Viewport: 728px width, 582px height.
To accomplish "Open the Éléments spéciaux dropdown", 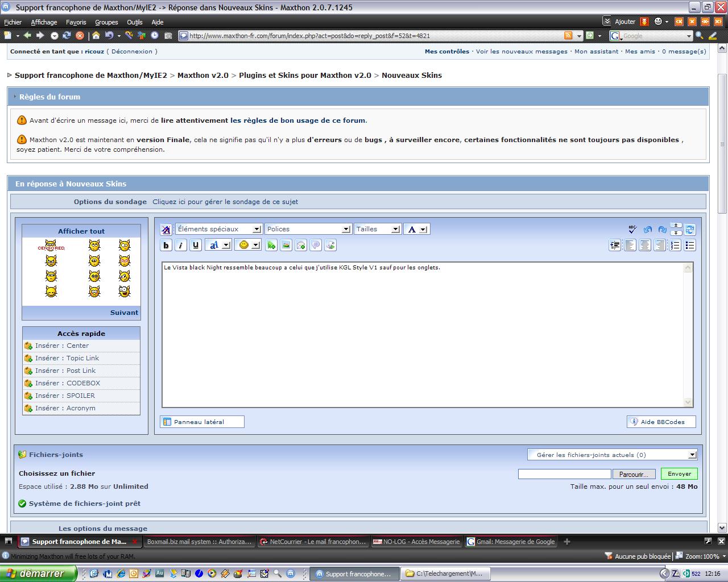I will 218,229.
